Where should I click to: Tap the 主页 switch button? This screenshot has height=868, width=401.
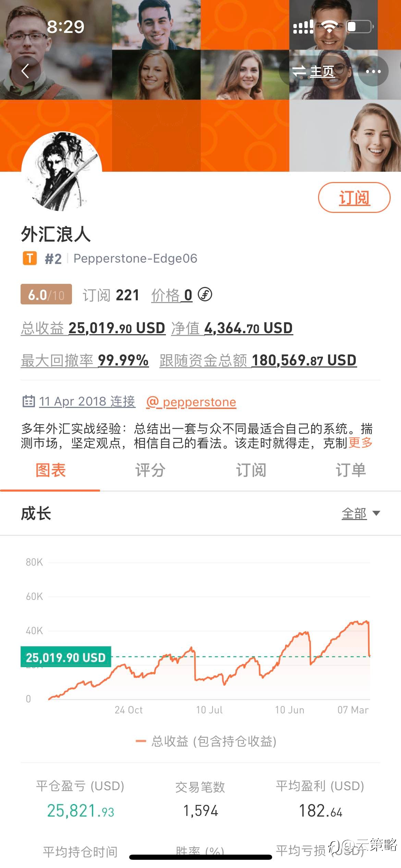coord(313,71)
